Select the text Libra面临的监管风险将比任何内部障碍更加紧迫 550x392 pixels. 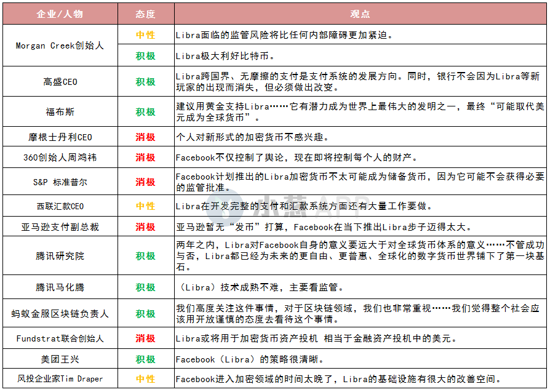(x=284, y=34)
